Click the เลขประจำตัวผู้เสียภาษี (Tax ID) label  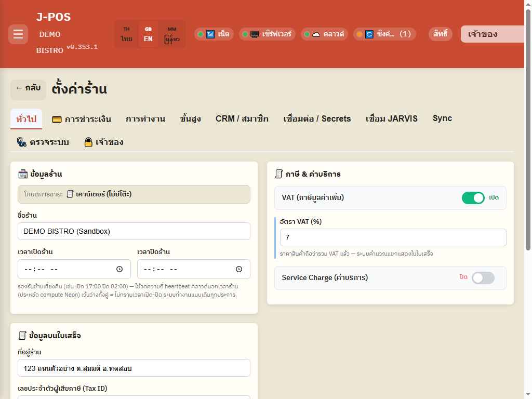[62, 389]
